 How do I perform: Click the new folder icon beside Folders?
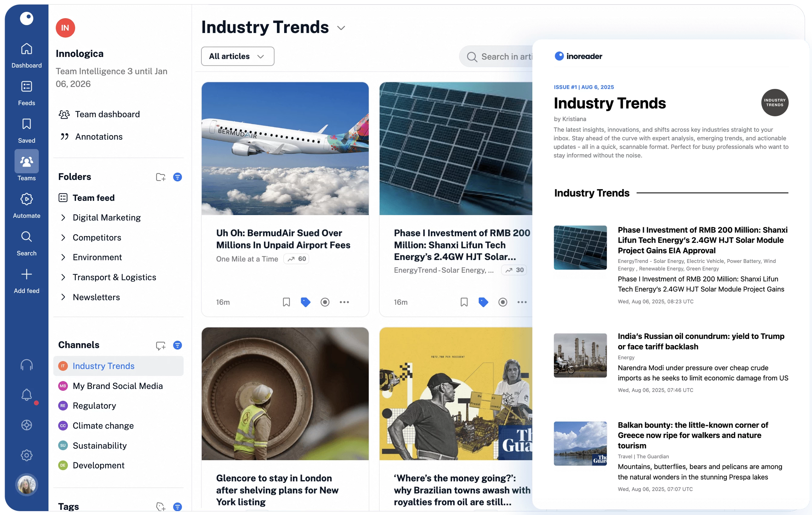(x=161, y=177)
